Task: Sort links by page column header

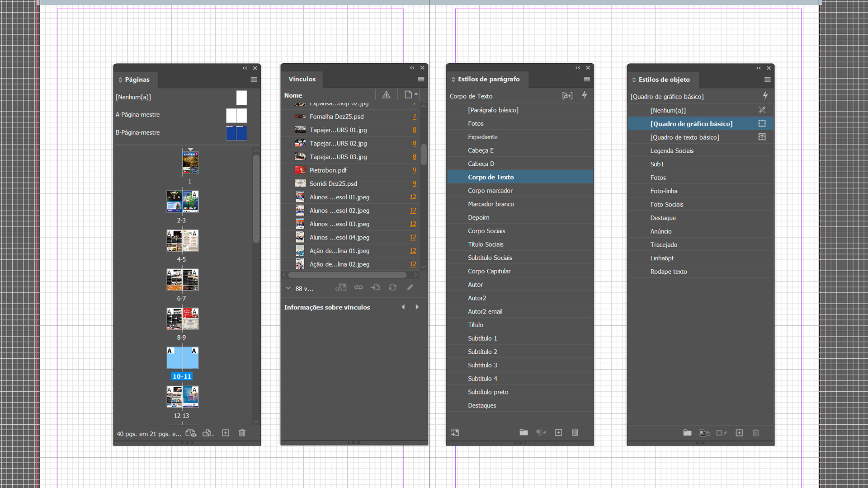Action: 408,95
